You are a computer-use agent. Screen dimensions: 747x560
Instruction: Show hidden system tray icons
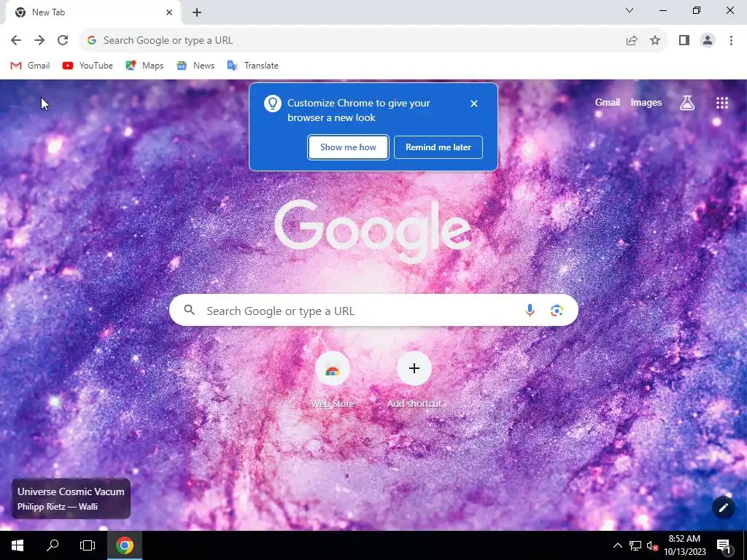coord(617,545)
